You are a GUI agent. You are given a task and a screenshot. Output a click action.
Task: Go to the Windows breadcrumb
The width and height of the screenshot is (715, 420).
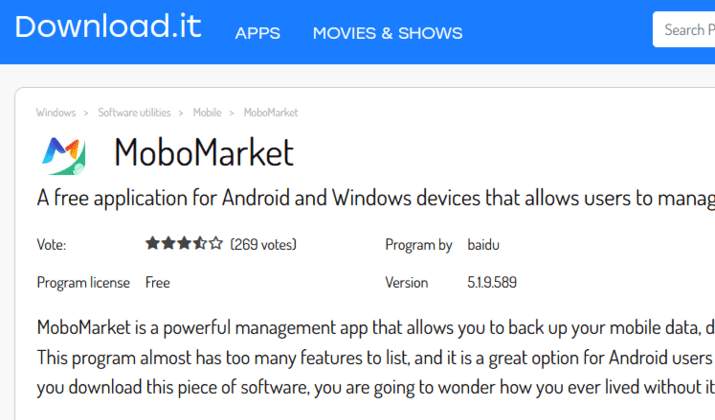coord(56,113)
